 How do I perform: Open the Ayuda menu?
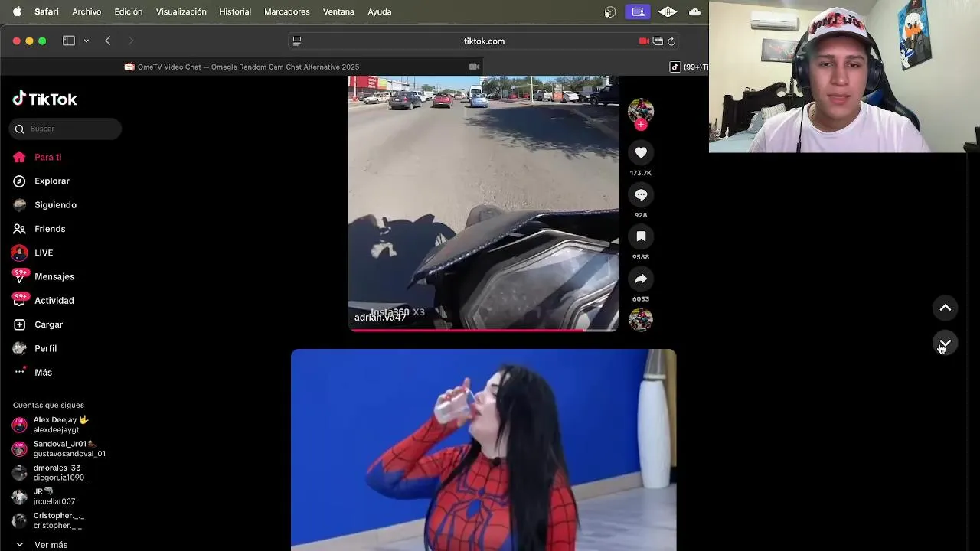(380, 11)
